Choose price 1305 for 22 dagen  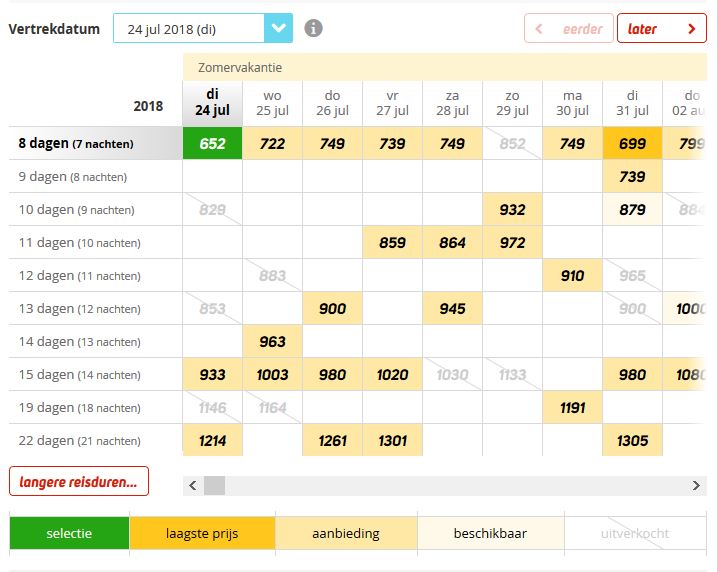tap(632, 440)
